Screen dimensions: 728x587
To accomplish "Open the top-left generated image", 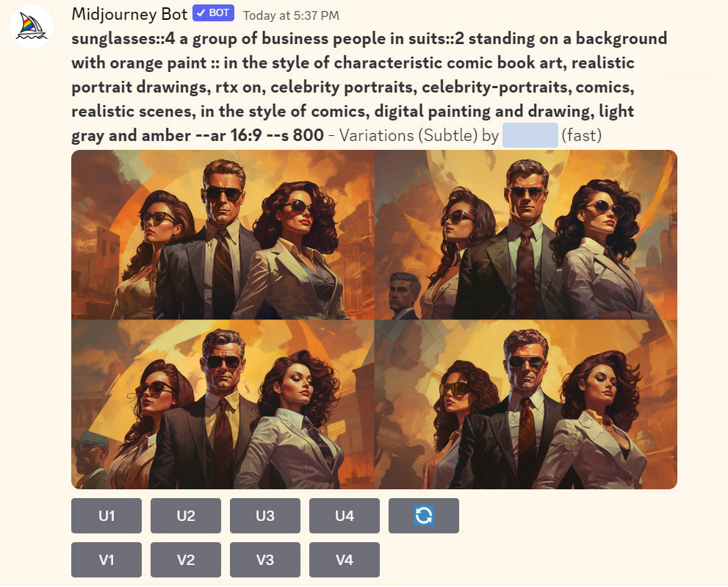I will click(223, 234).
